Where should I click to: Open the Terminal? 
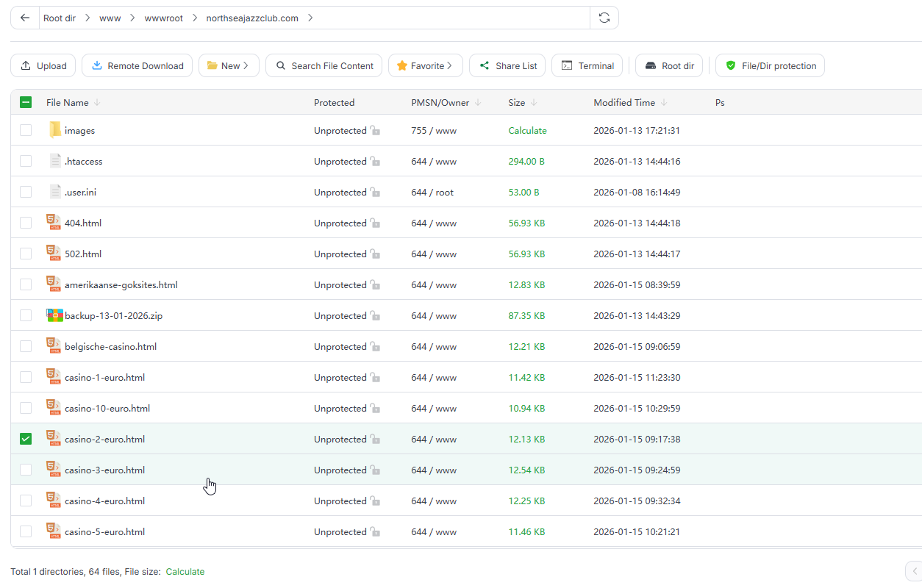[587, 65]
